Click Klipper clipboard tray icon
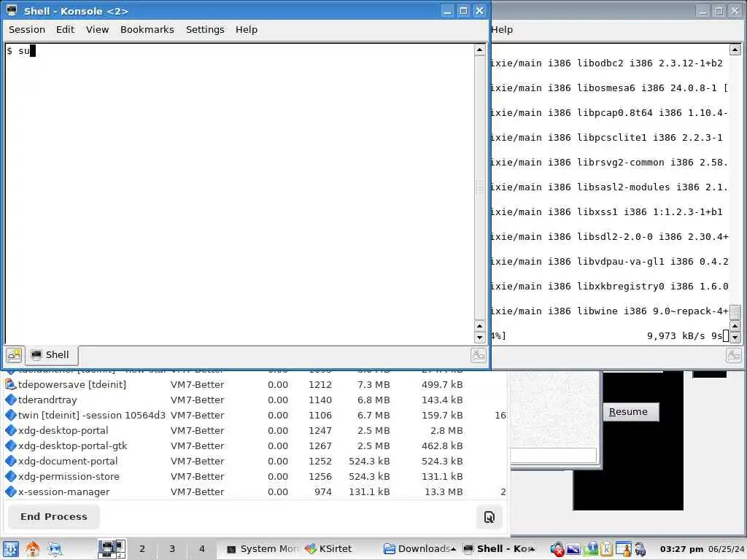The width and height of the screenshot is (747, 560). click(x=606, y=550)
